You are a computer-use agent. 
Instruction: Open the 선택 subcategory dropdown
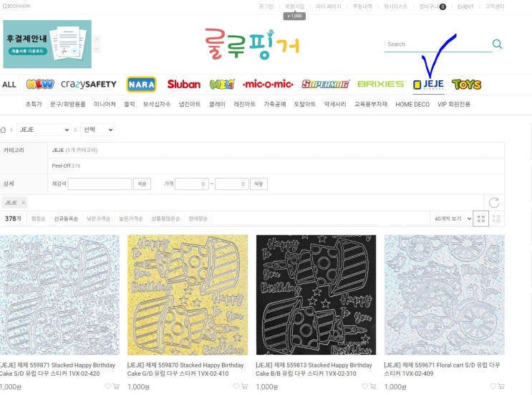coord(97,130)
